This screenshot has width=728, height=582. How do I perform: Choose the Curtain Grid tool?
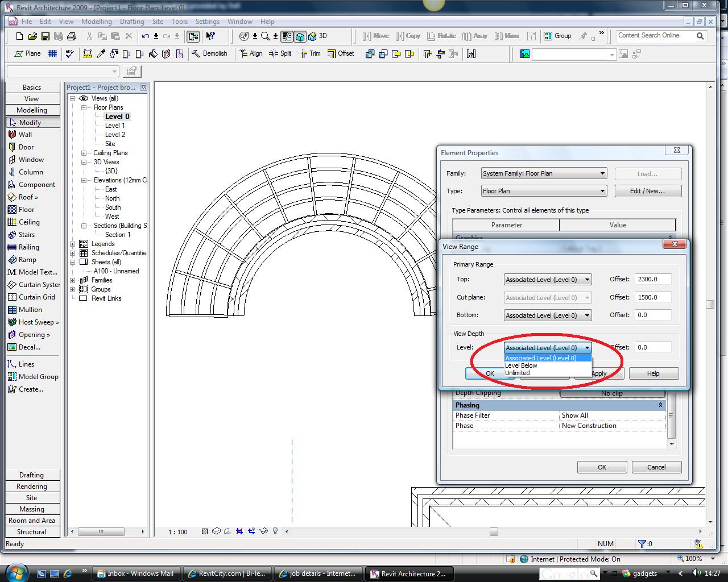tap(36, 297)
